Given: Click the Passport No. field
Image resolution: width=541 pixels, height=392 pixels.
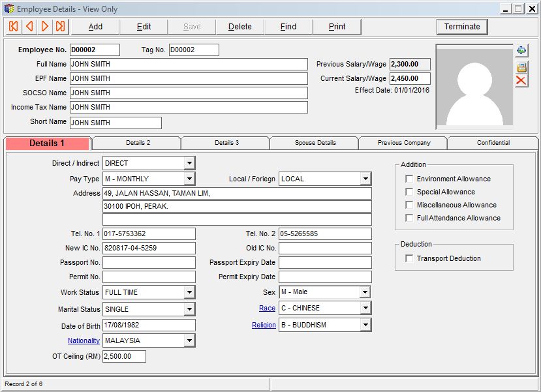Looking at the screenshot, I should pos(149,262).
